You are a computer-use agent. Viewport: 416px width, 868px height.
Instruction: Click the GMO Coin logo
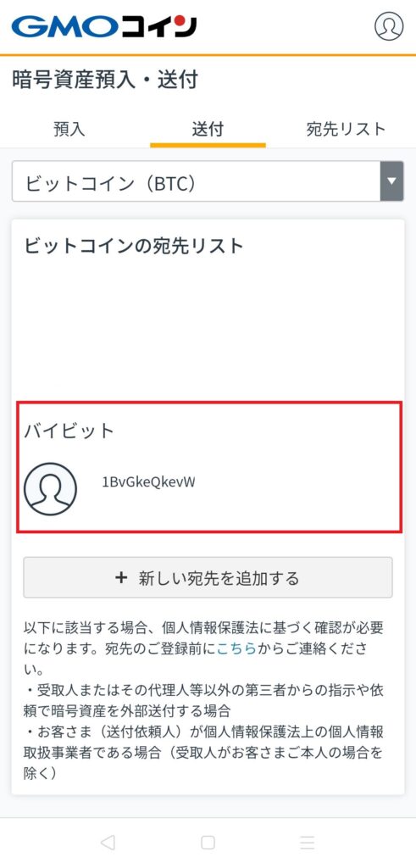(x=104, y=26)
